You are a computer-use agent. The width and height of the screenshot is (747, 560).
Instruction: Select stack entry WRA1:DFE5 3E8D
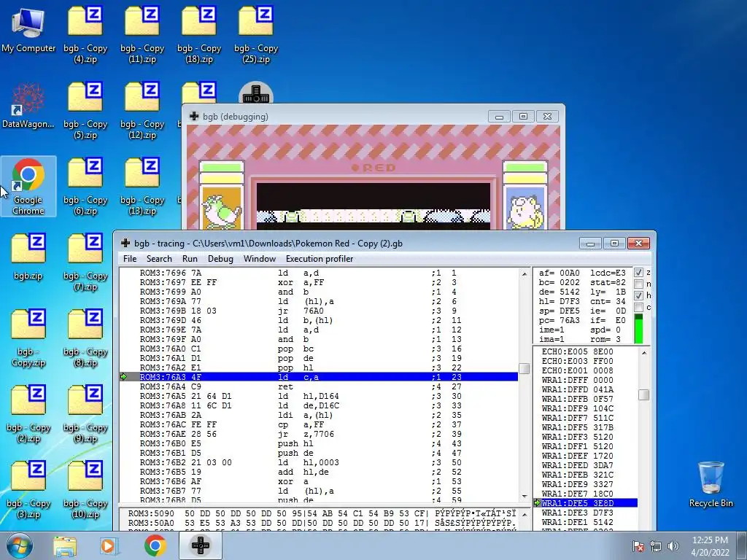(x=586, y=503)
